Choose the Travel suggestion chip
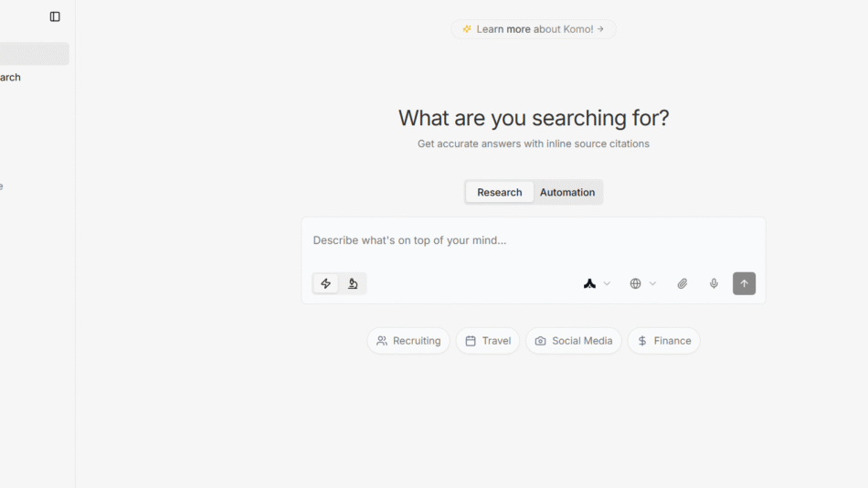This screenshot has height=488, width=868. [488, 341]
